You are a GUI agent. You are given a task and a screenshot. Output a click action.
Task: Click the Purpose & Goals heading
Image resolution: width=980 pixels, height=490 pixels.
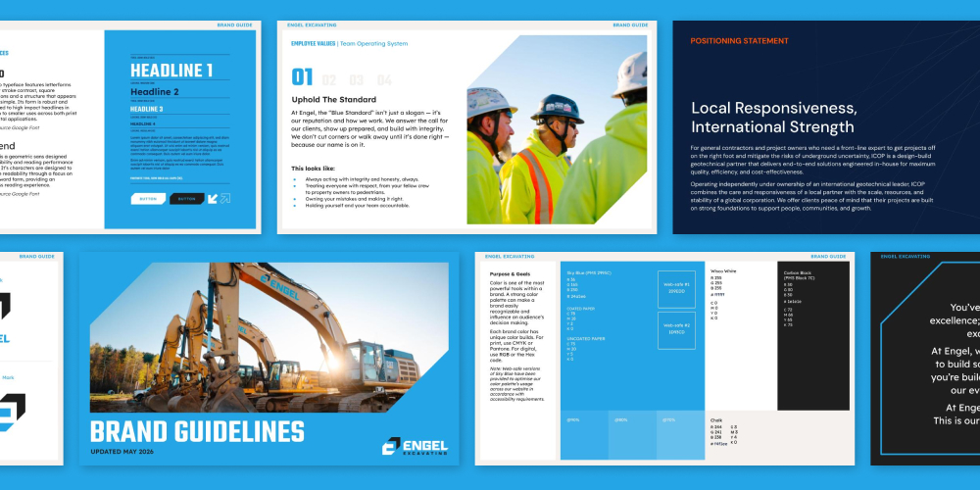pyautogui.click(x=507, y=273)
